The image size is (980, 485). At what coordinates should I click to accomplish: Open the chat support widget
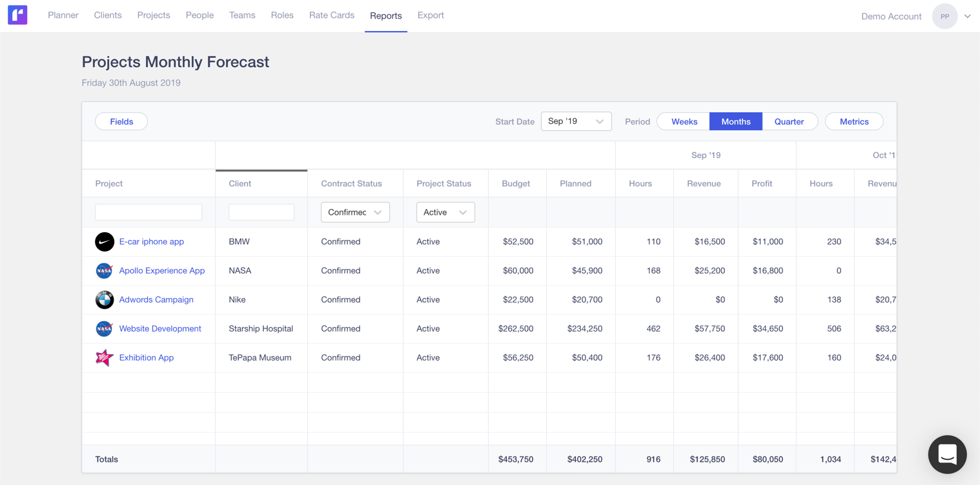click(x=947, y=455)
